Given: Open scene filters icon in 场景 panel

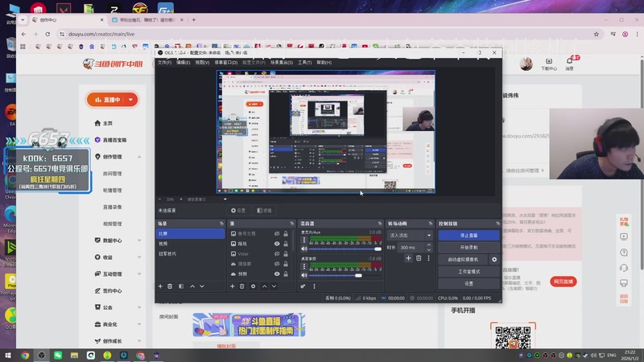Looking at the screenshot, I should click(181, 286).
